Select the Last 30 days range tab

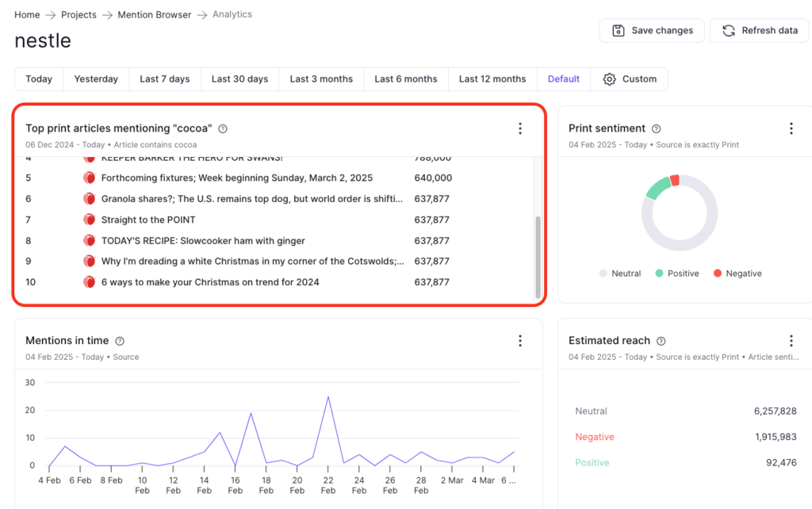239,79
